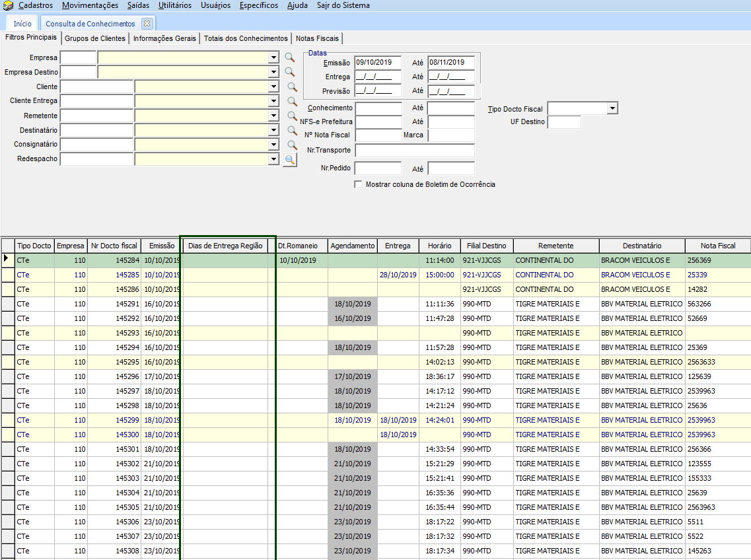
Task: Enable Mostrar coluna de Boletim de Ocorrência
Action: click(x=359, y=185)
